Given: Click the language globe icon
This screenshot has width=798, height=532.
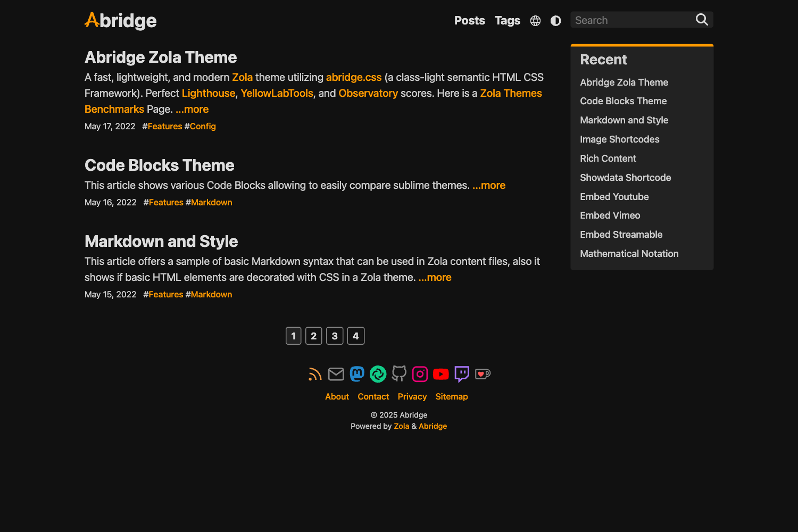Looking at the screenshot, I should point(535,20).
